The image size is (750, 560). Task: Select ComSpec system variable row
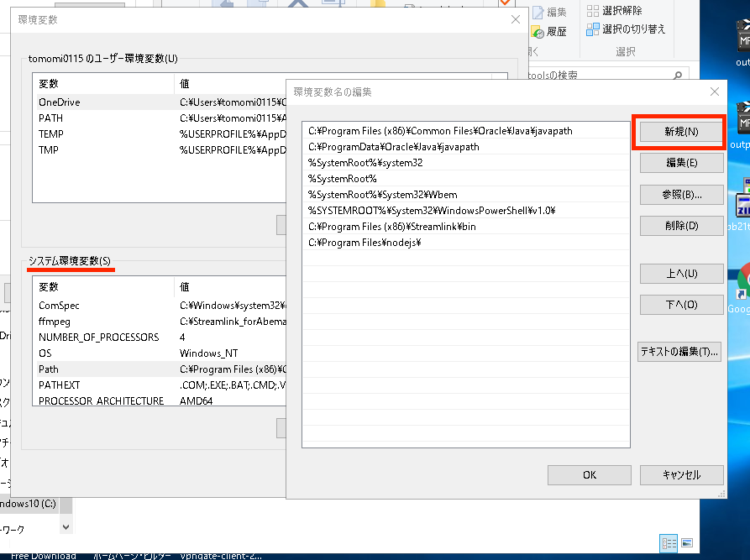[x=160, y=306]
